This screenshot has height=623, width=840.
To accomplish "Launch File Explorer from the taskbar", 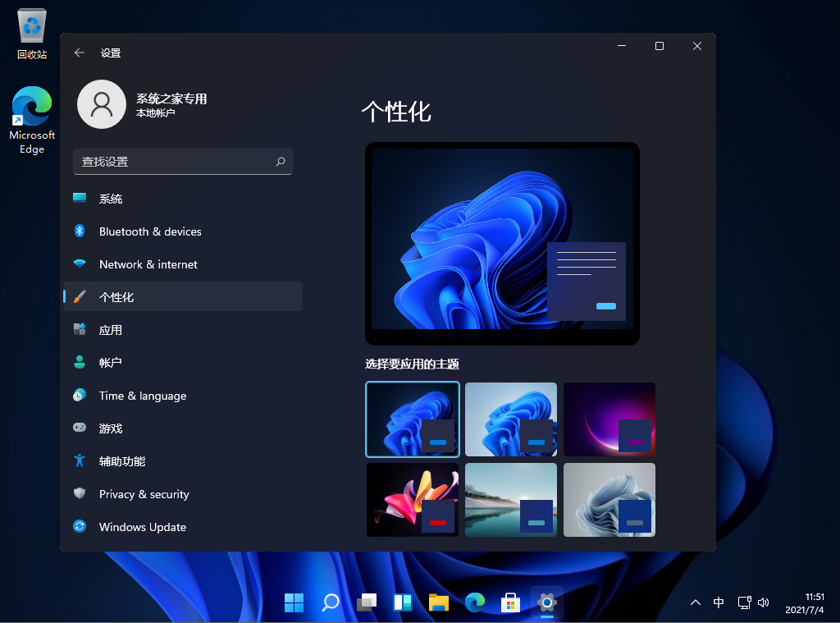I will coord(439,602).
